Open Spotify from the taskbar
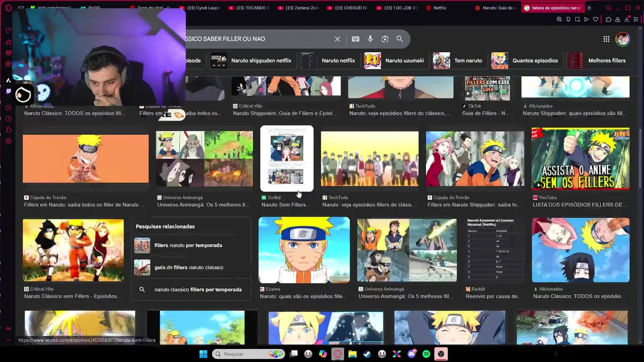The height and width of the screenshot is (362, 644). (x=426, y=354)
